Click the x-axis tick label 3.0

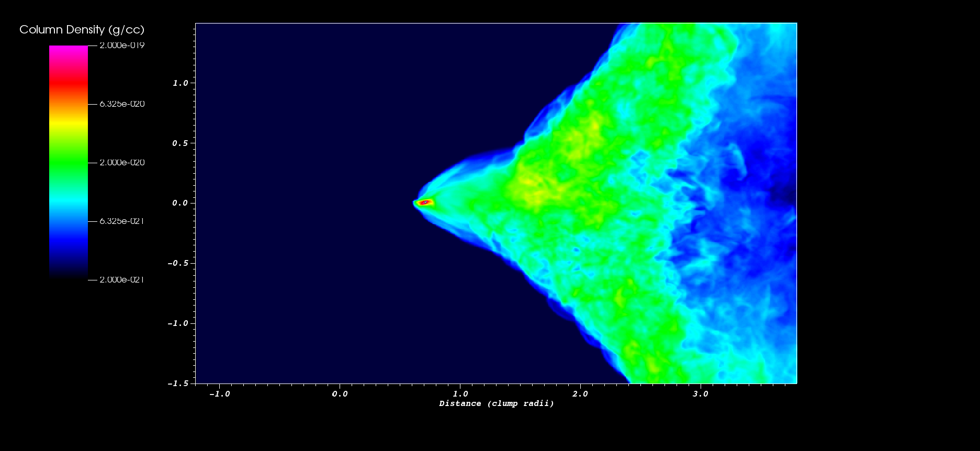(x=701, y=394)
